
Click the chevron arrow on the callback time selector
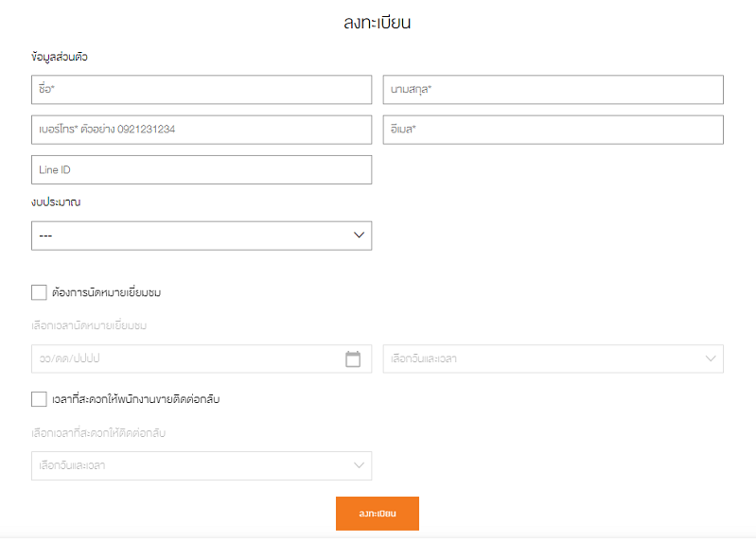click(x=359, y=465)
